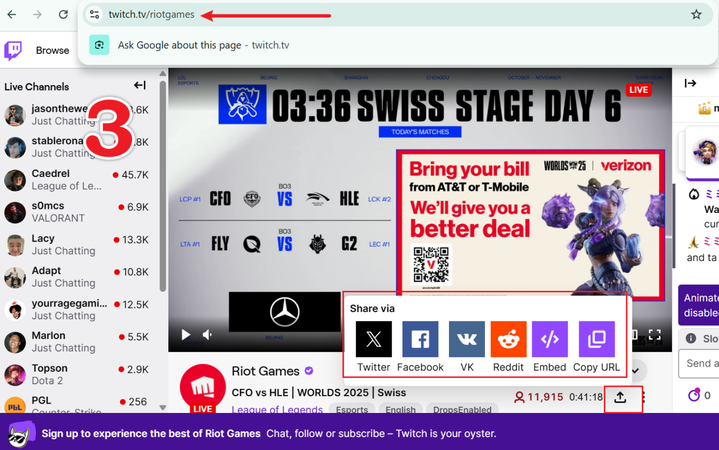
Task: Click the Mercedes logo in the video
Action: click(285, 312)
